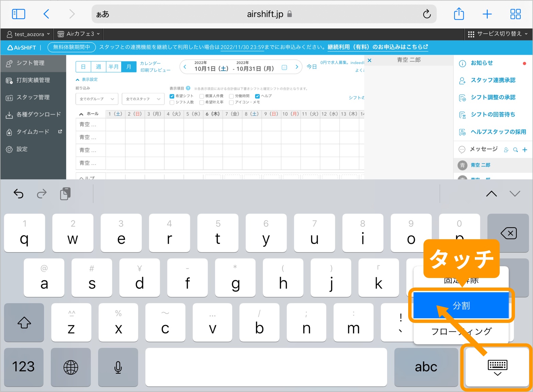
Task: Select 分割 in the keyboard menu
Action: (461, 305)
